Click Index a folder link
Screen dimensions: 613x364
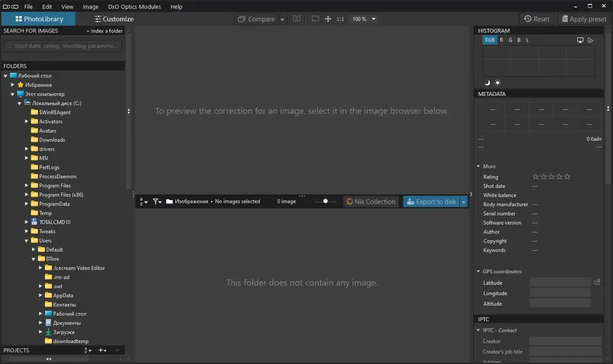pos(104,31)
